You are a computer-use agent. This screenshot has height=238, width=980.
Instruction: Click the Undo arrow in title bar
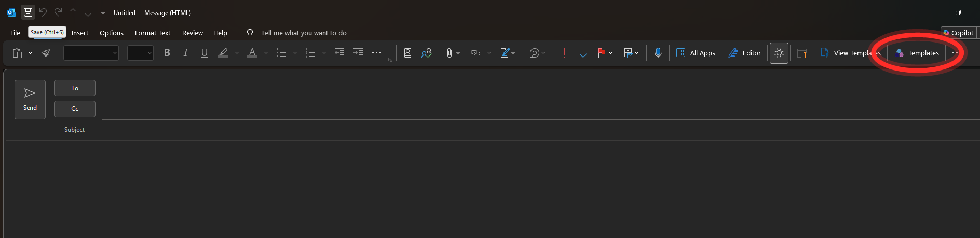(43, 12)
